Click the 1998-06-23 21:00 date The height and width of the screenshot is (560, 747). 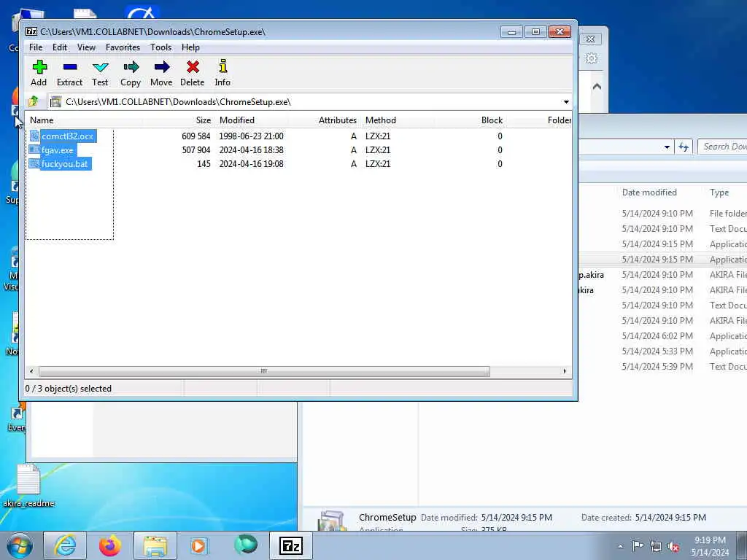click(x=251, y=136)
